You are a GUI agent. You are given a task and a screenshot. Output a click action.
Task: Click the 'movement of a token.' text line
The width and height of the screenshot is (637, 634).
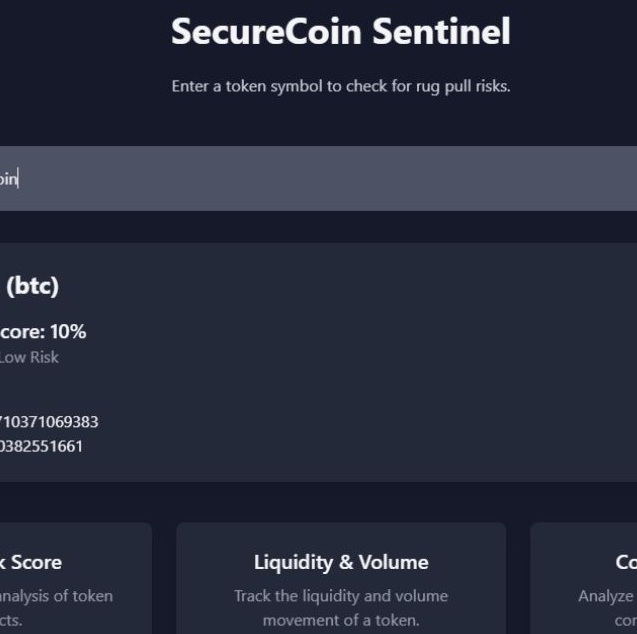coord(341,620)
